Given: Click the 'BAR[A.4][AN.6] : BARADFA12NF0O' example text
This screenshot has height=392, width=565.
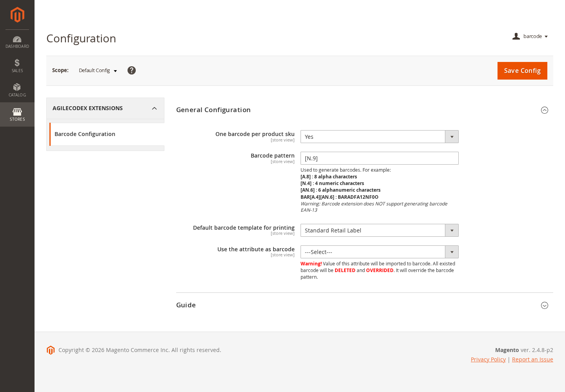Looking at the screenshot, I should [x=339, y=197].
